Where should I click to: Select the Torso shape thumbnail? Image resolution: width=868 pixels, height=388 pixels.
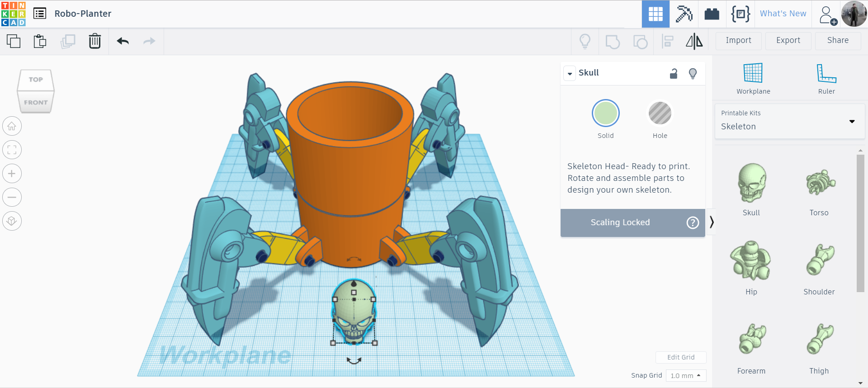pos(821,182)
